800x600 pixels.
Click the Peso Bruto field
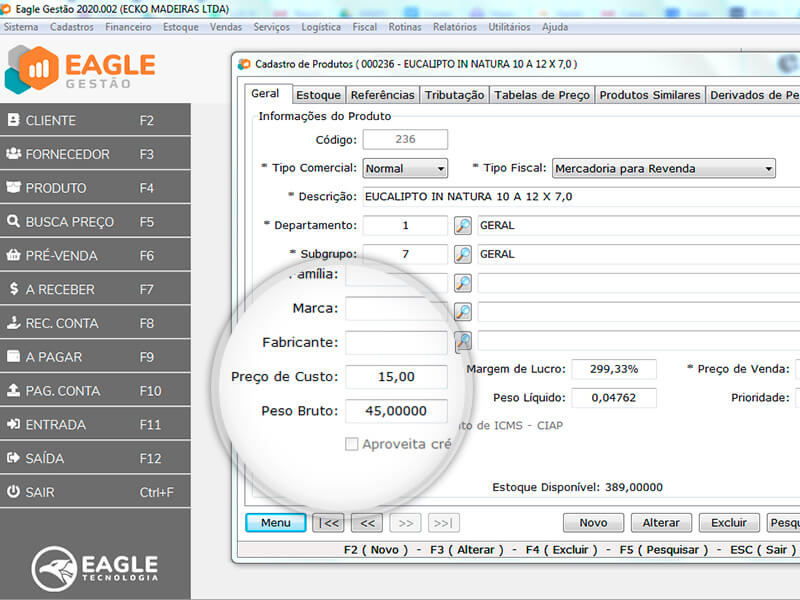396,411
